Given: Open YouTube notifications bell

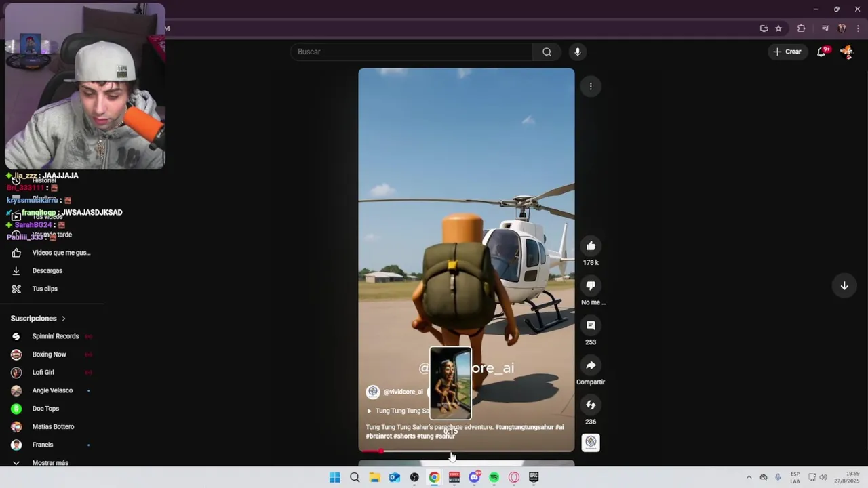Looking at the screenshot, I should (x=821, y=52).
